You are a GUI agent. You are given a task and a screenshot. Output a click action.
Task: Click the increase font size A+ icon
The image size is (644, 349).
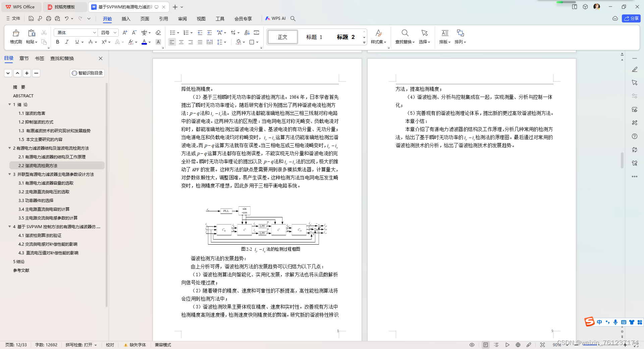[125, 33]
